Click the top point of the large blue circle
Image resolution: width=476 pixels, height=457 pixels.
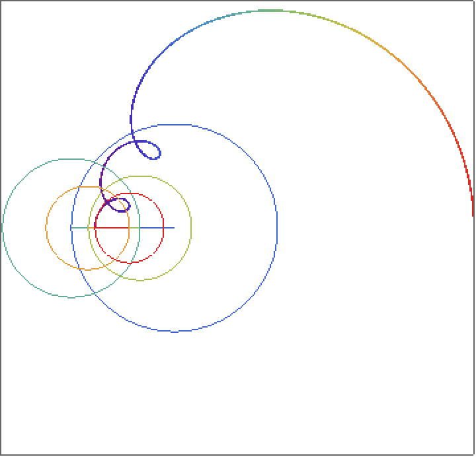[x=175, y=124]
